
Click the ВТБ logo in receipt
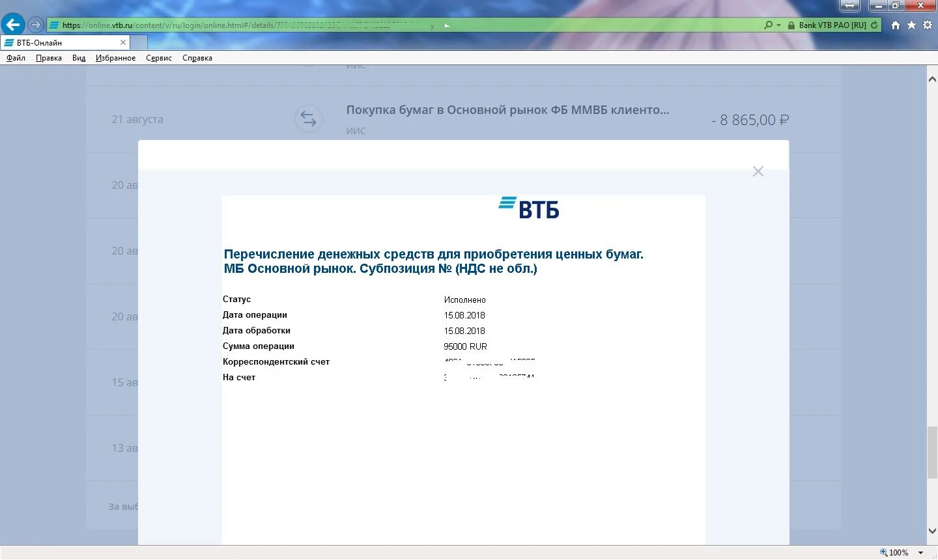pyautogui.click(x=529, y=208)
